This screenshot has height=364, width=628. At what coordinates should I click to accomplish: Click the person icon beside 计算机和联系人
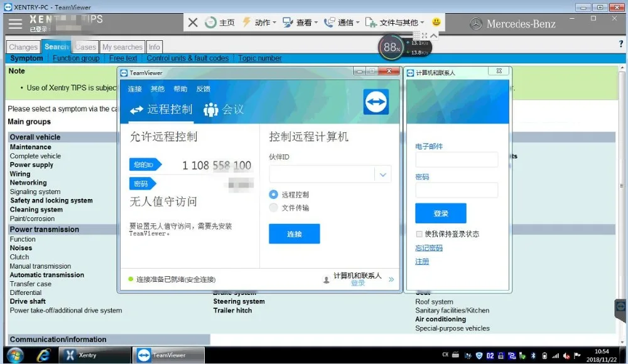327,279
